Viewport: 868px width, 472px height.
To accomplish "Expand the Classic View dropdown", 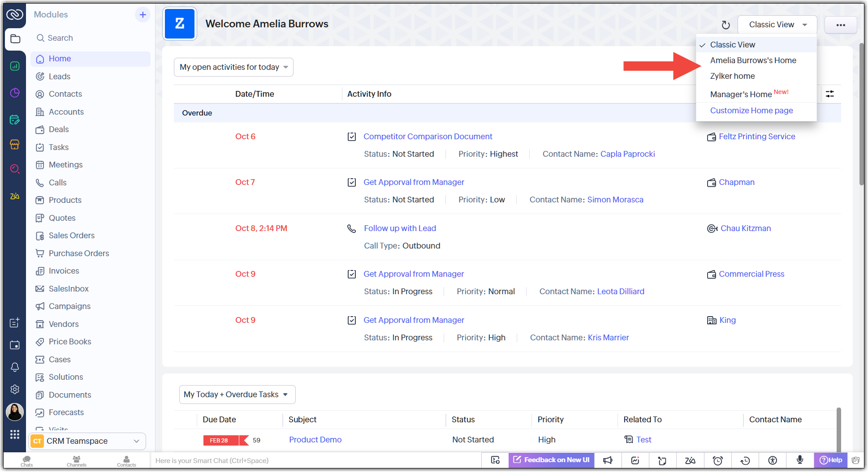I will [777, 25].
